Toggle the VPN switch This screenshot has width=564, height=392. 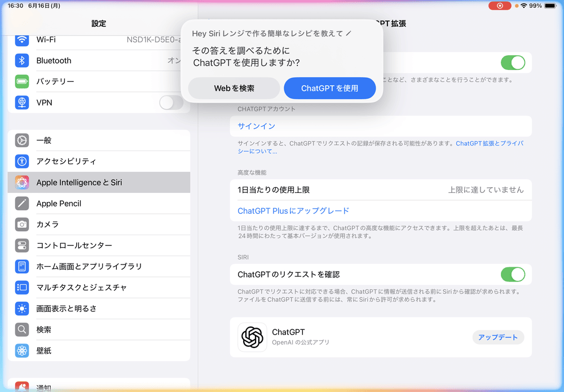tap(171, 103)
